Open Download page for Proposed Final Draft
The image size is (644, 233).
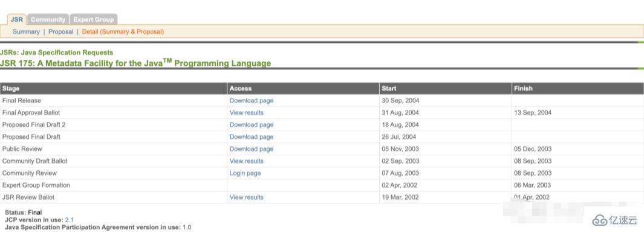click(x=252, y=136)
